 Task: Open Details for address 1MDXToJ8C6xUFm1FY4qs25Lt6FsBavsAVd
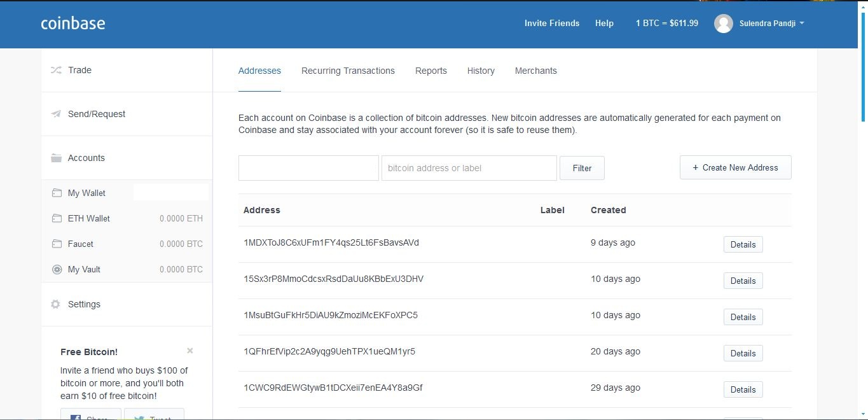tap(743, 244)
